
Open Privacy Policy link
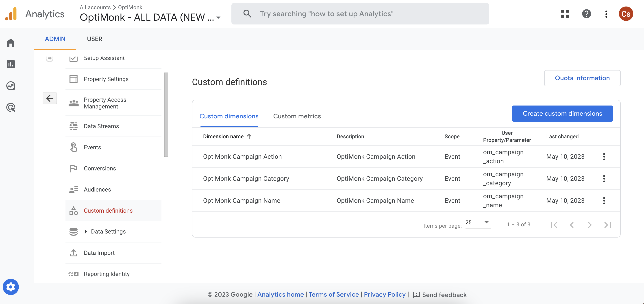[385, 295]
